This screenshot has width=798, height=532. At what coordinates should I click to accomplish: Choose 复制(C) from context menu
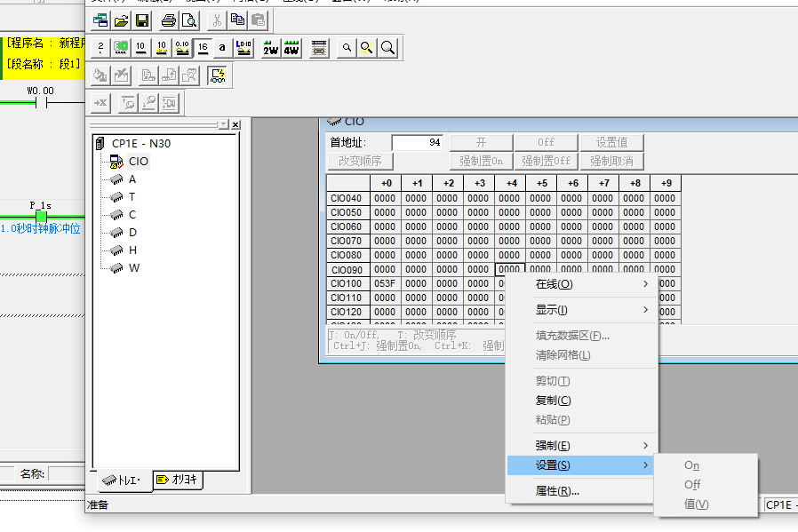click(554, 401)
